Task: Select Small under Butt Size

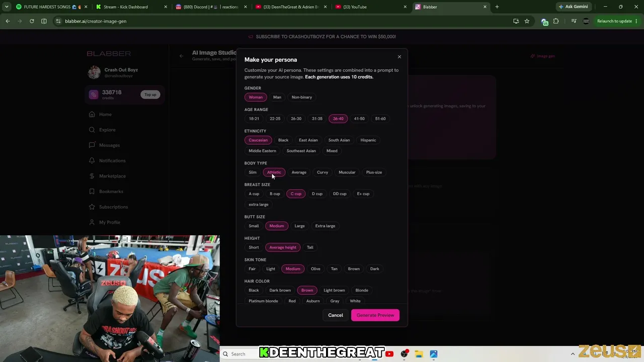Action: click(254, 226)
